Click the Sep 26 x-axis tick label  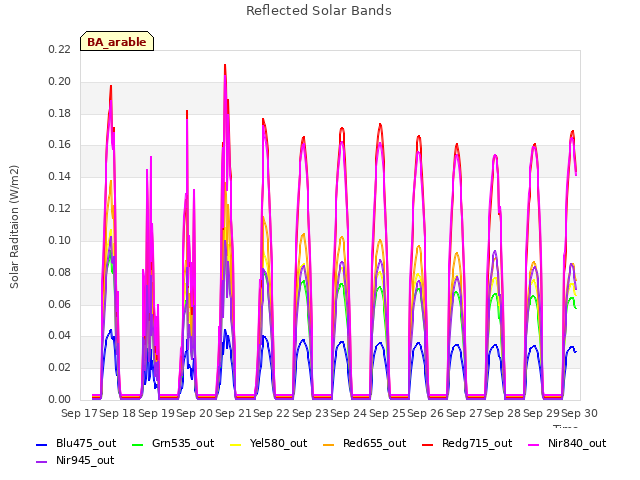click(x=425, y=413)
